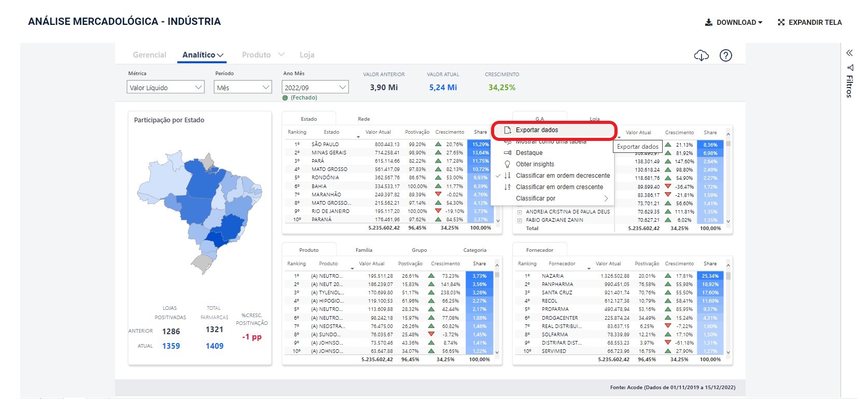Switch to the Família tab

pyautogui.click(x=364, y=250)
